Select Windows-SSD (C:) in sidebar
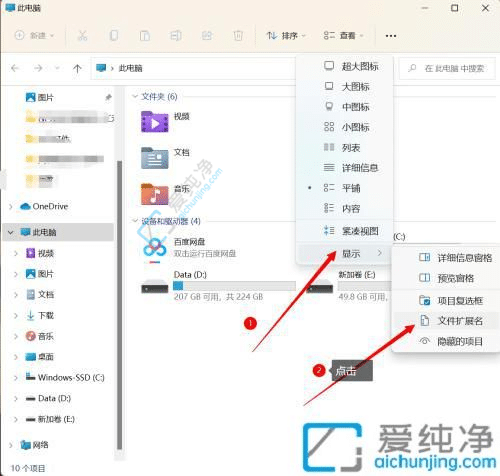The height and width of the screenshot is (476, 500). [x=65, y=377]
